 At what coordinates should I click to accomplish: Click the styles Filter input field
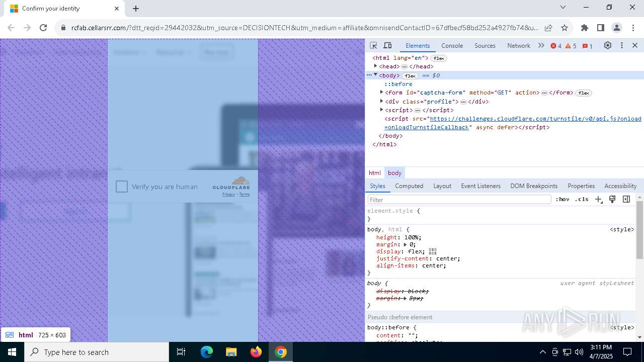(x=459, y=200)
